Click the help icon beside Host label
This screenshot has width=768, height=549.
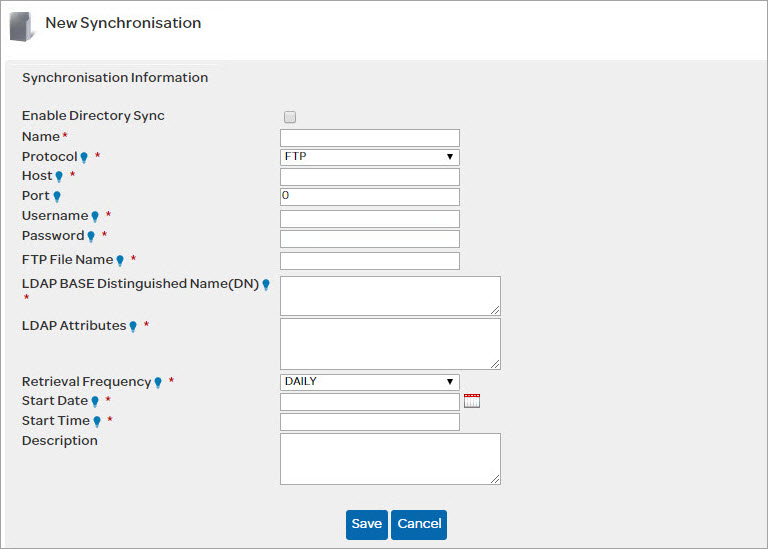(x=59, y=177)
